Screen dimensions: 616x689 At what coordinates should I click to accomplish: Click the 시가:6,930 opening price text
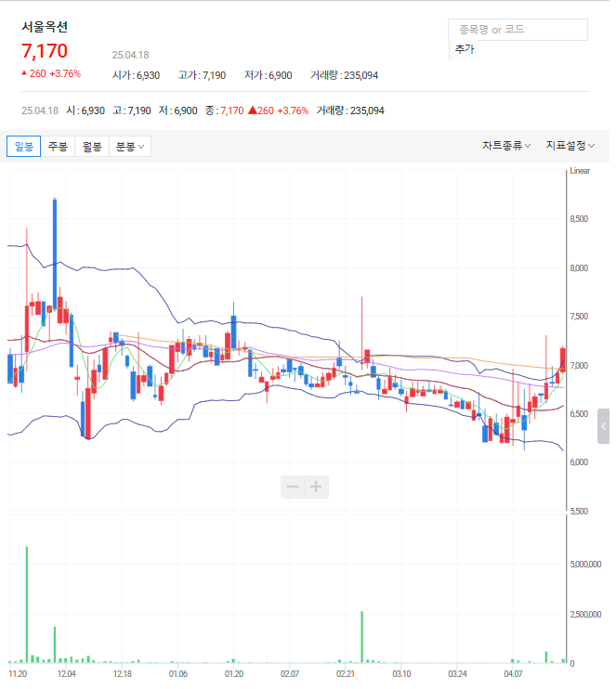pyautogui.click(x=136, y=75)
